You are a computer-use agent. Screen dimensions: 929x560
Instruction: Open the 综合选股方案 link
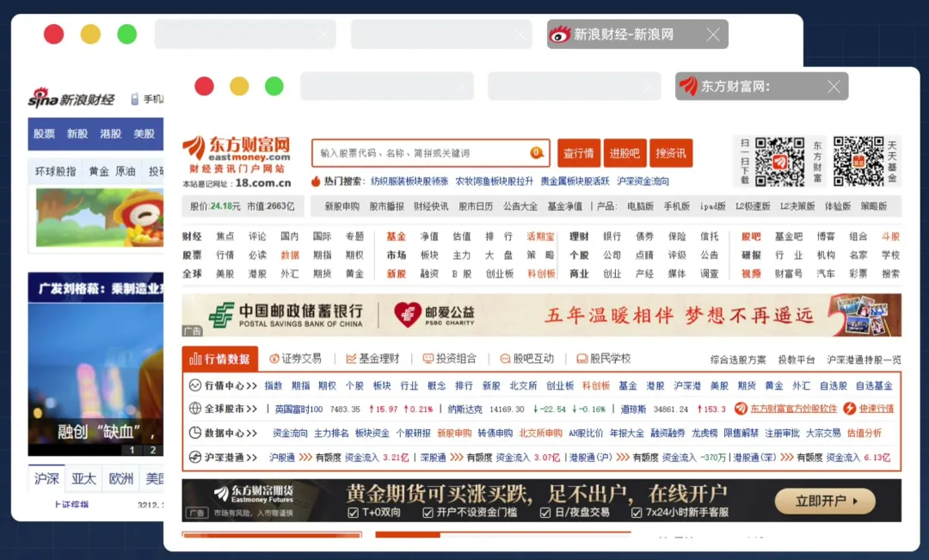pyautogui.click(x=738, y=360)
